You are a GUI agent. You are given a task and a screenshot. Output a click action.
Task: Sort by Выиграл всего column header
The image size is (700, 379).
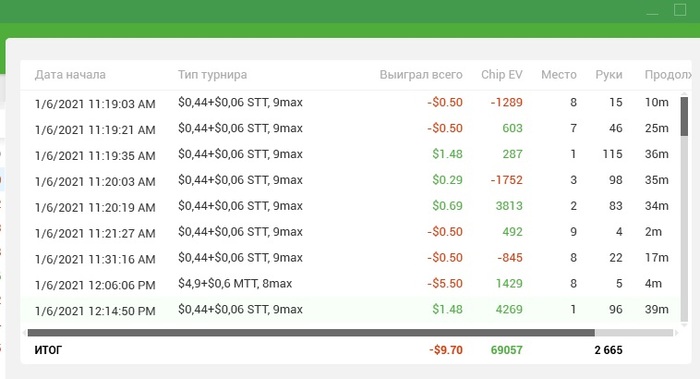(421, 75)
